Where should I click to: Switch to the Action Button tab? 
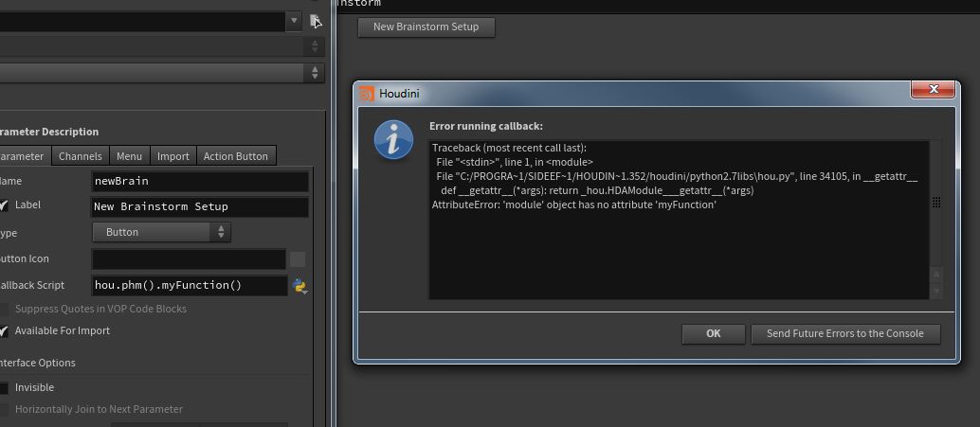coord(236,156)
